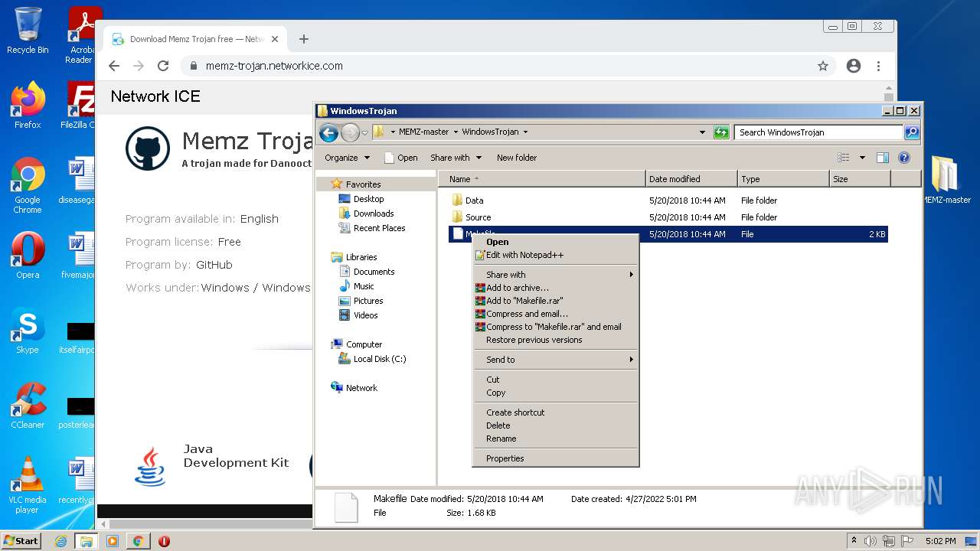
Task: Open CCleaner desktop icon
Action: (28, 406)
